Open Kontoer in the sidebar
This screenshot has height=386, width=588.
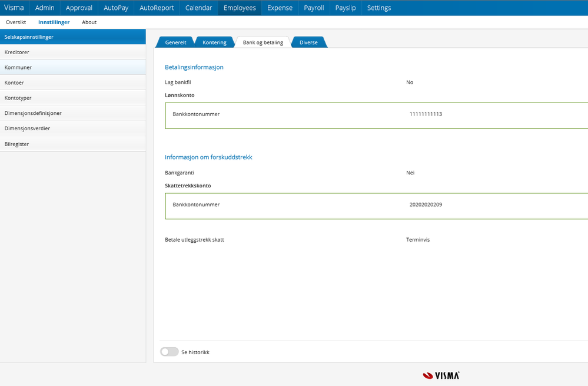[x=73, y=83]
